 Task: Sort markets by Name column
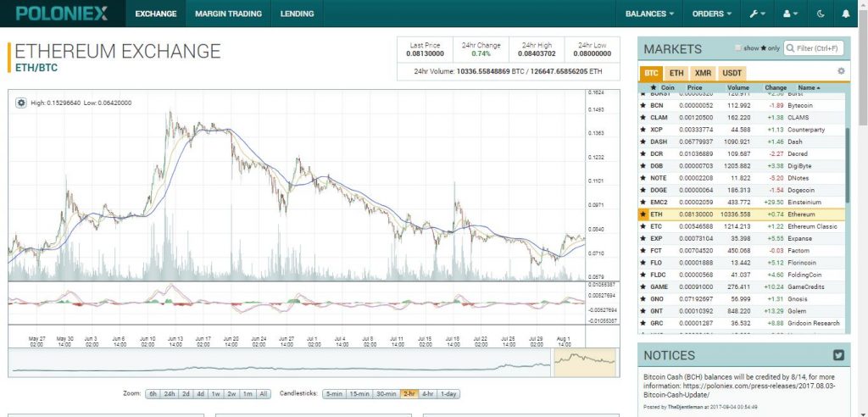(x=809, y=87)
